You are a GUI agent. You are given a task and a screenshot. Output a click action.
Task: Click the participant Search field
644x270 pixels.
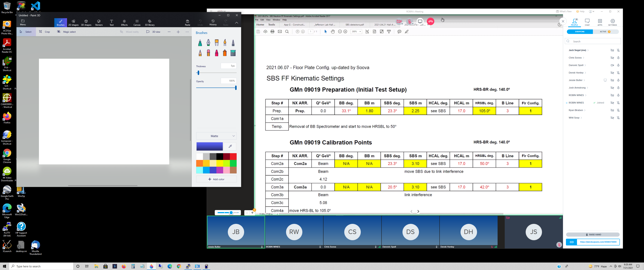[x=593, y=41]
